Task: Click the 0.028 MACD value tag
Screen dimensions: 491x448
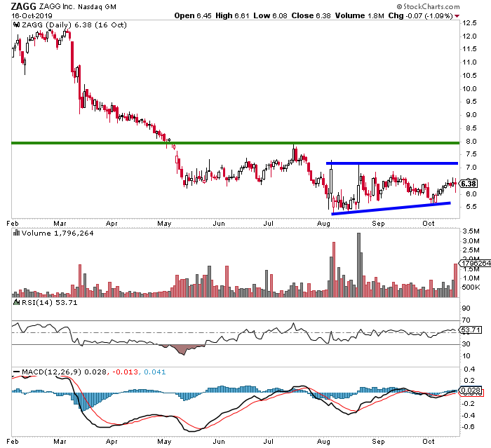Action: click(x=471, y=390)
